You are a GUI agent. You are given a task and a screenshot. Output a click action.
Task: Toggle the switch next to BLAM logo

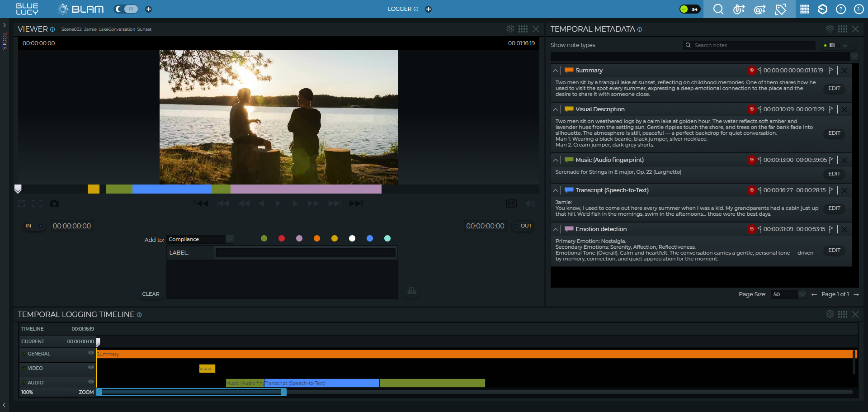coord(126,9)
